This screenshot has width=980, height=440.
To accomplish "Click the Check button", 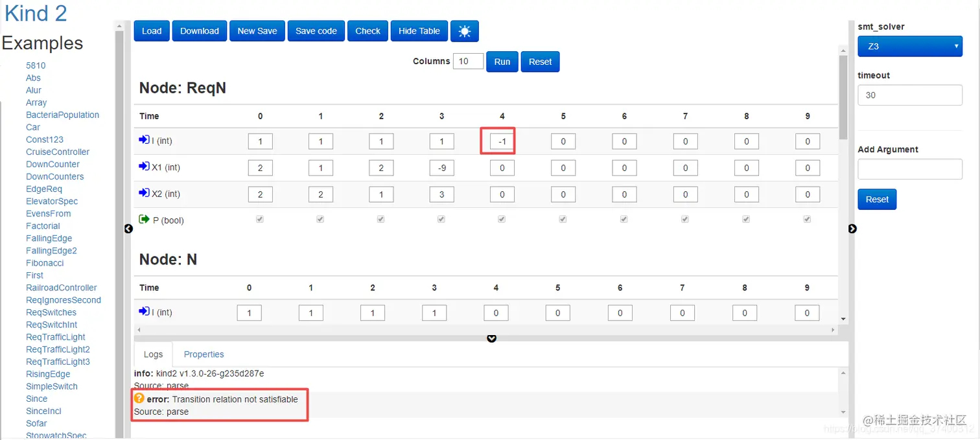I will point(368,31).
